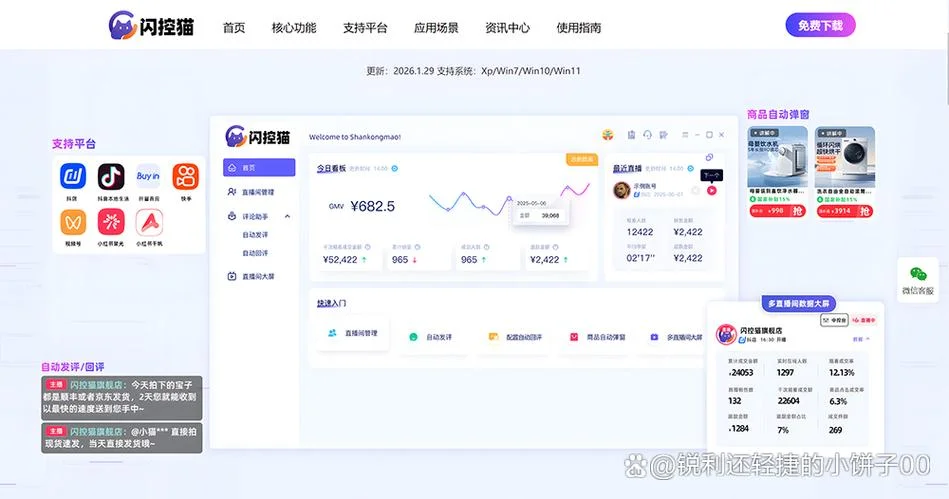Click the orange tag on 今日看板

pyautogui.click(x=582, y=159)
